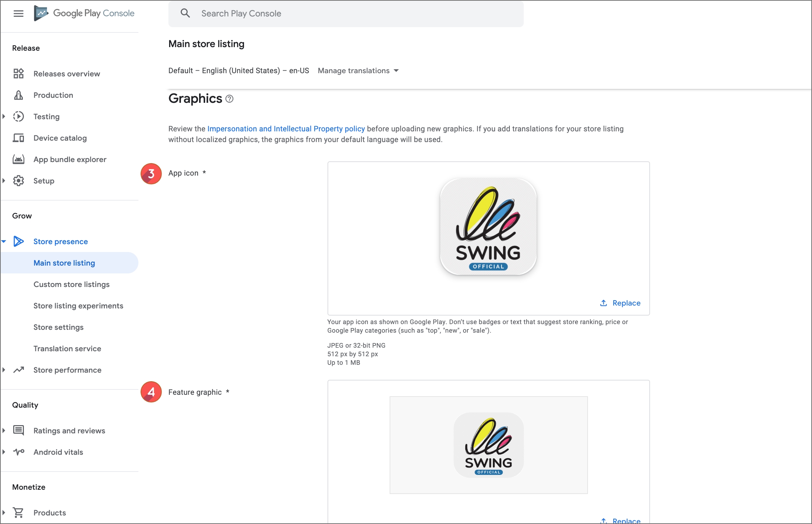Click the Production icon
Image resolution: width=812 pixels, height=524 pixels.
coord(19,95)
